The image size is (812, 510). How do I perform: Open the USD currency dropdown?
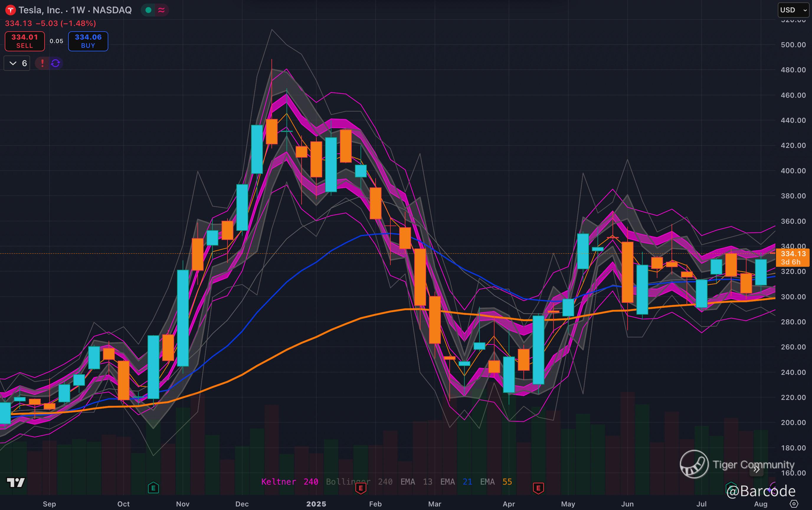point(793,10)
